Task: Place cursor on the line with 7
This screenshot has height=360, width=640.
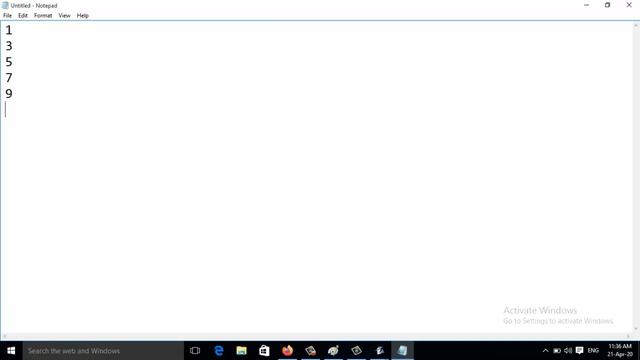Action: pos(9,78)
